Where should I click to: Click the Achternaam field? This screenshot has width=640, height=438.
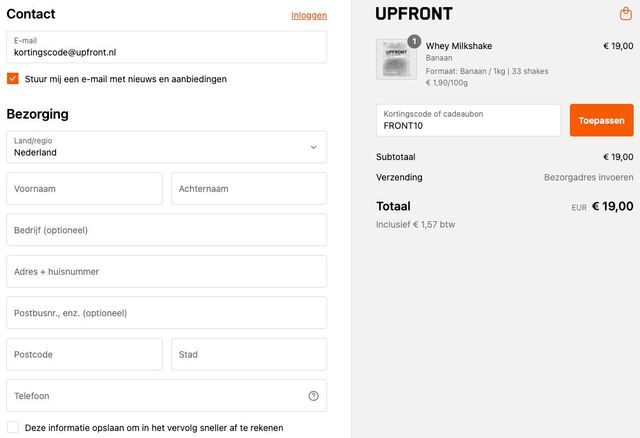click(x=249, y=189)
